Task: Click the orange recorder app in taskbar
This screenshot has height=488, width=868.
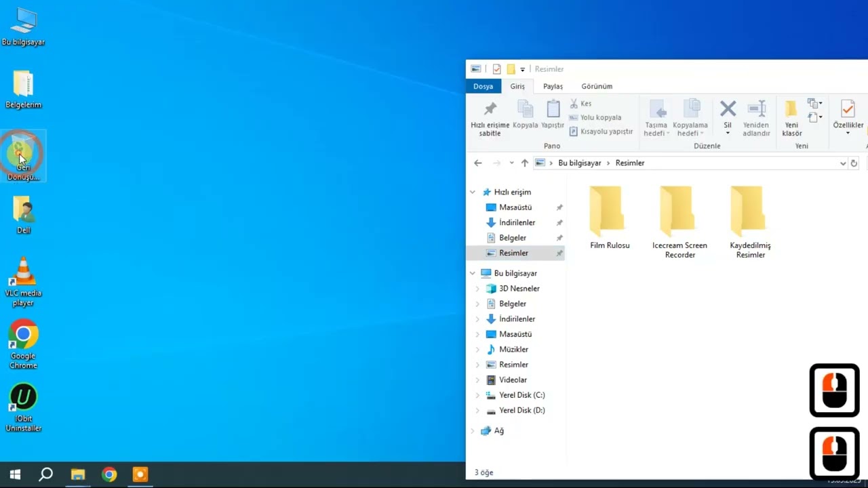Action: click(x=140, y=474)
